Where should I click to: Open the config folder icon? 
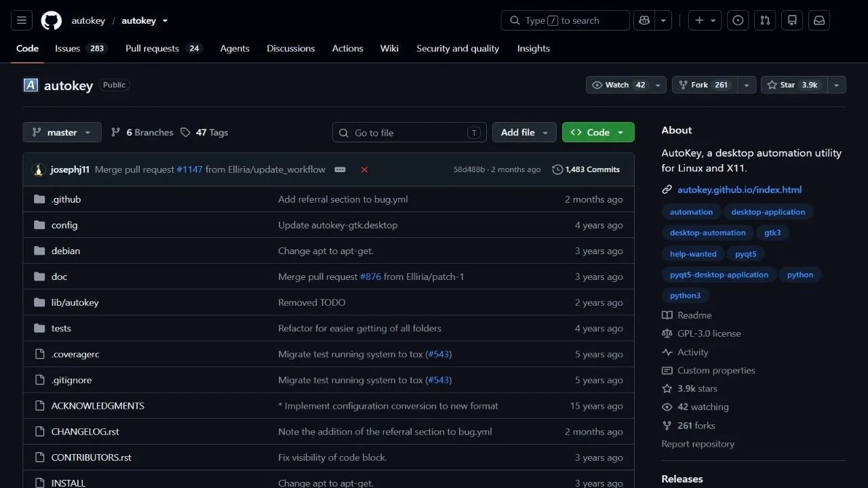pyautogui.click(x=39, y=225)
